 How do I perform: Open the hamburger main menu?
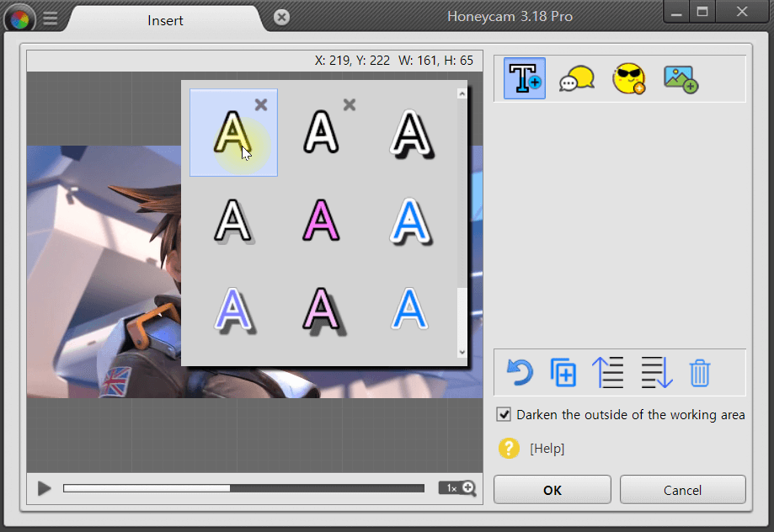[51, 19]
